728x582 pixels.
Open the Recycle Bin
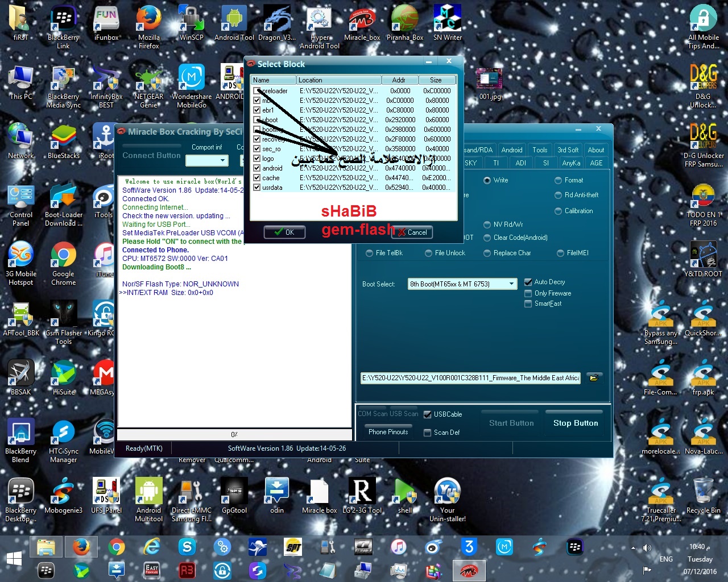[x=704, y=496]
